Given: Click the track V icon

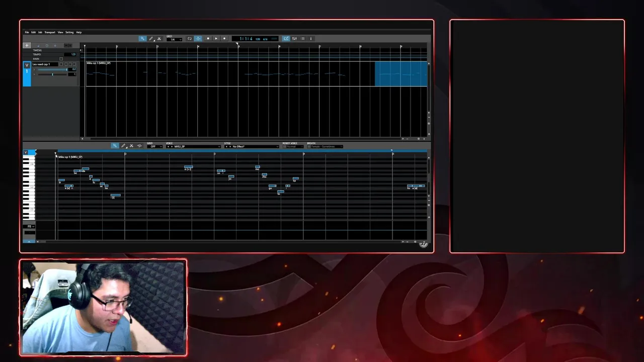Looking at the screenshot, I should pos(27,65).
